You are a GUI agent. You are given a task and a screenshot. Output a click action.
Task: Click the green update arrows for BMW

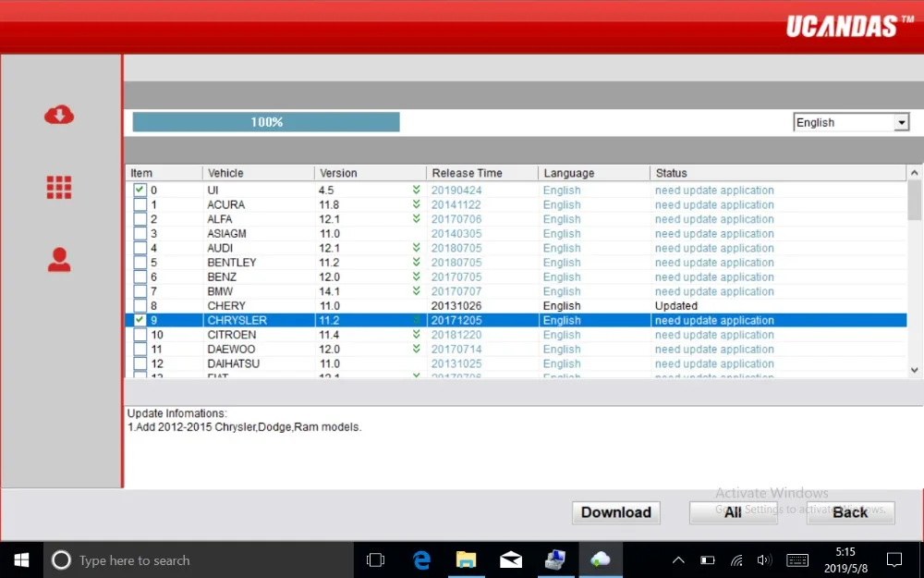pos(416,290)
